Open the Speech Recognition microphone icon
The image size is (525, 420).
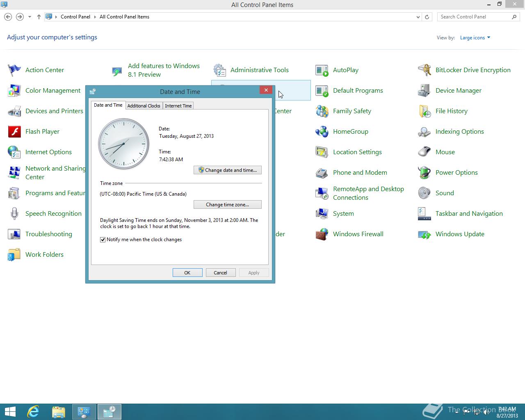(x=14, y=214)
